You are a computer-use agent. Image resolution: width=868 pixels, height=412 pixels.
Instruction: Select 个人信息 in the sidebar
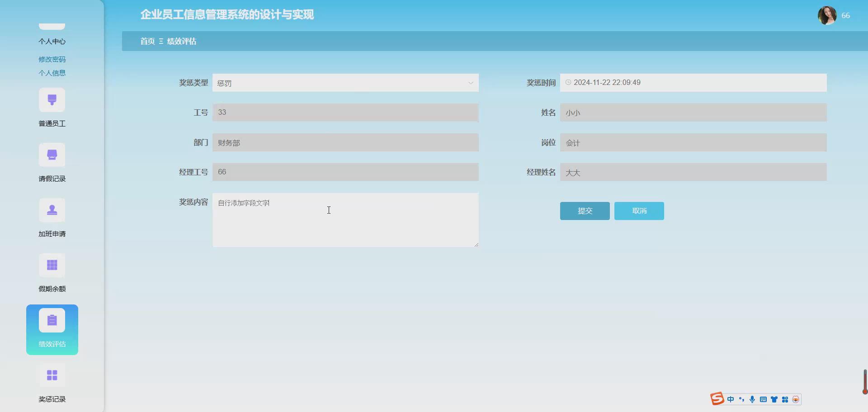(x=52, y=73)
